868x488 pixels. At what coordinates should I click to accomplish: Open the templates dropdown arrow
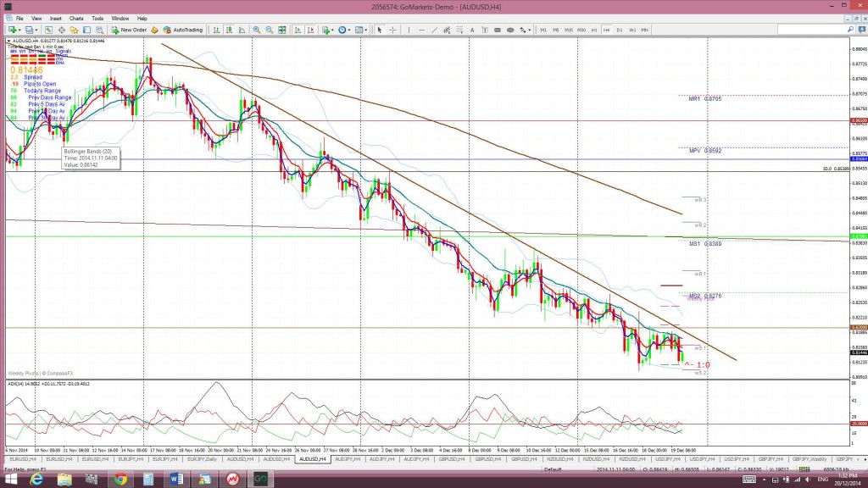click(366, 30)
